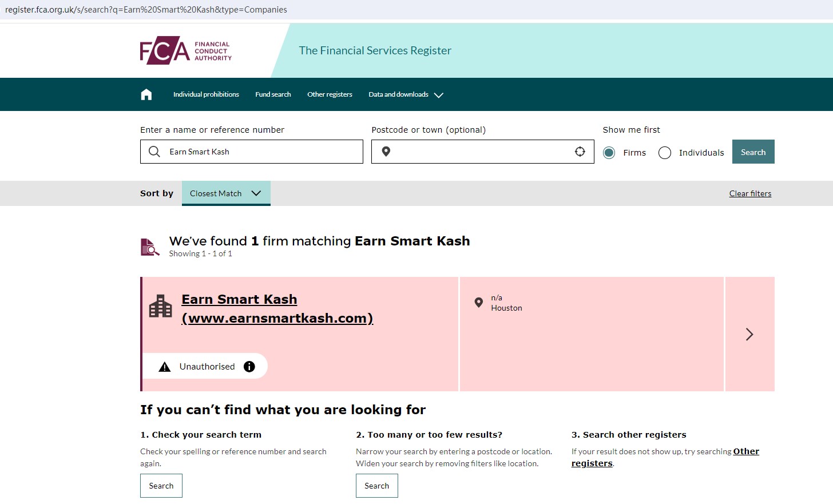
Task: Click the 'Show me first' label
Action: [631, 130]
